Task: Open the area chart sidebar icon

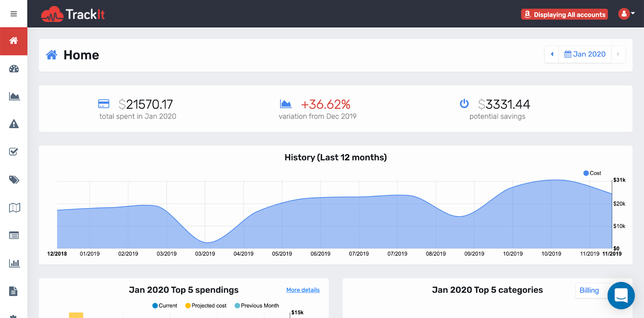Action: coord(14,96)
